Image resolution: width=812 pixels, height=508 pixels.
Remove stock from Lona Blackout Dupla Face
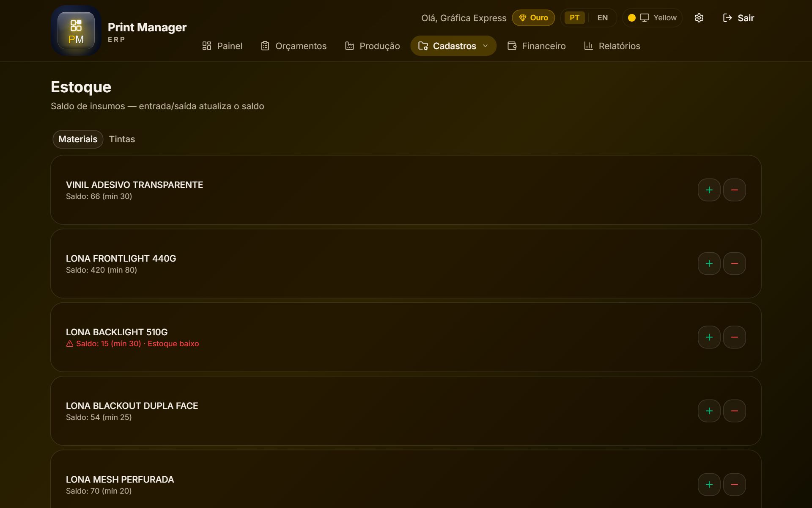coord(735,411)
